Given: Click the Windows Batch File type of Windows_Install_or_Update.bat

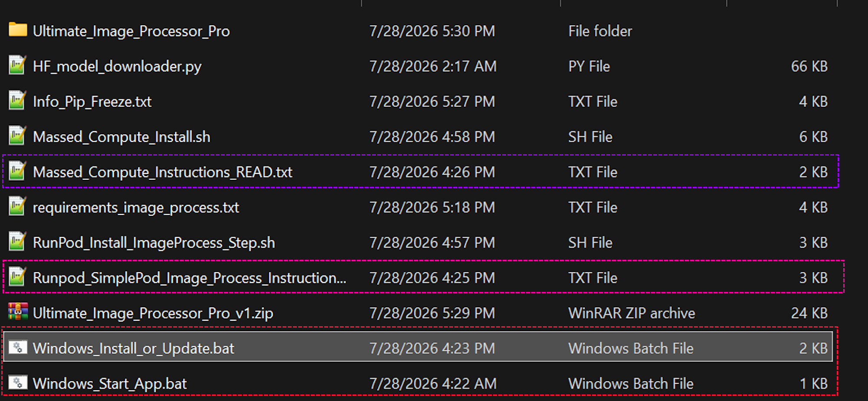Looking at the screenshot, I should click(x=631, y=348).
